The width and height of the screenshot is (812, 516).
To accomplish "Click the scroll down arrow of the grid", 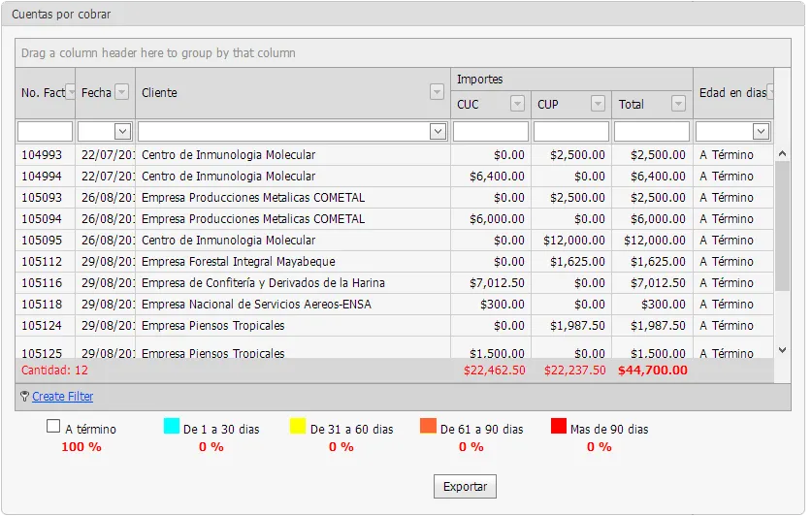I will click(x=783, y=350).
